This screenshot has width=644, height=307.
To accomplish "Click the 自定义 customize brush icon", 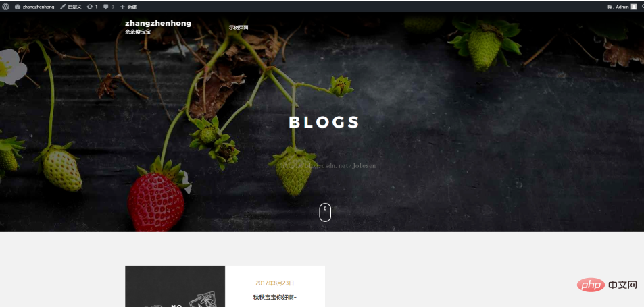I will point(62,7).
